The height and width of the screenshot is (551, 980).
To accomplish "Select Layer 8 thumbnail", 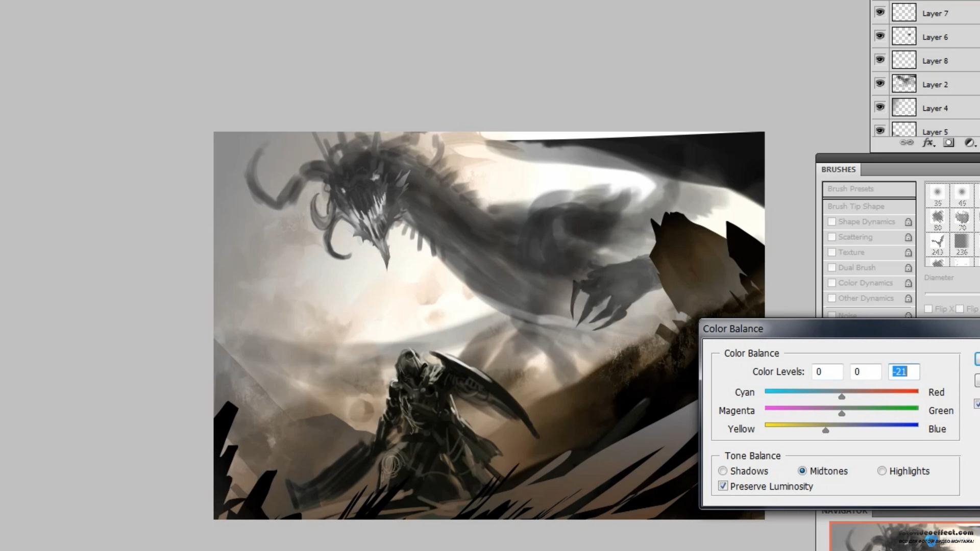I will click(x=904, y=60).
